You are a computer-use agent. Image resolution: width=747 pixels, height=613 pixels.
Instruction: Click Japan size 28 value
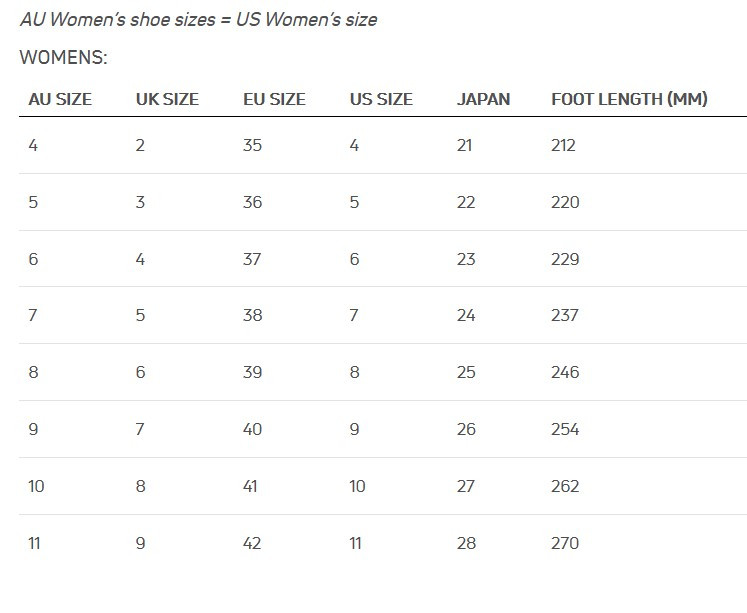466,543
